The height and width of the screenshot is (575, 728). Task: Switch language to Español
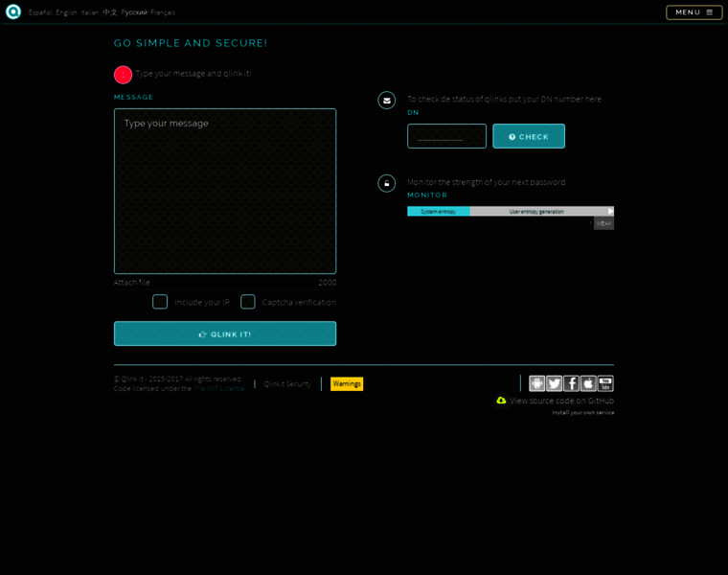pyautogui.click(x=40, y=12)
